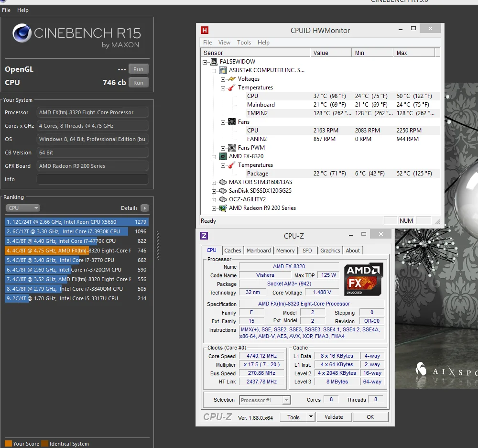Switch to the Graphics tab in CPU-Z
The height and width of the screenshot is (448, 478).
pyautogui.click(x=330, y=251)
